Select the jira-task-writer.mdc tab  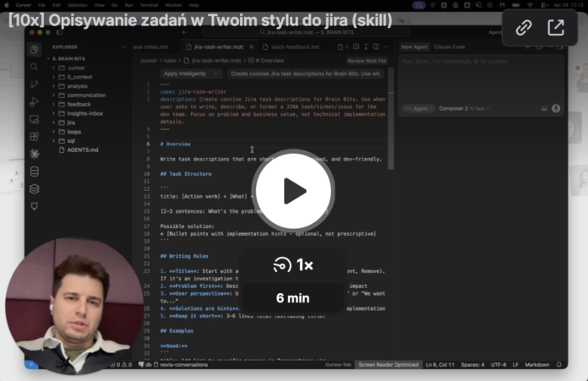[219, 46]
